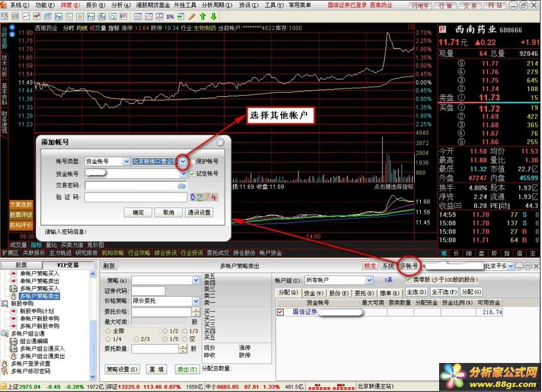
Task: Uncheck the 国信证券 account row checkbox
Action: click(x=280, y=312)
